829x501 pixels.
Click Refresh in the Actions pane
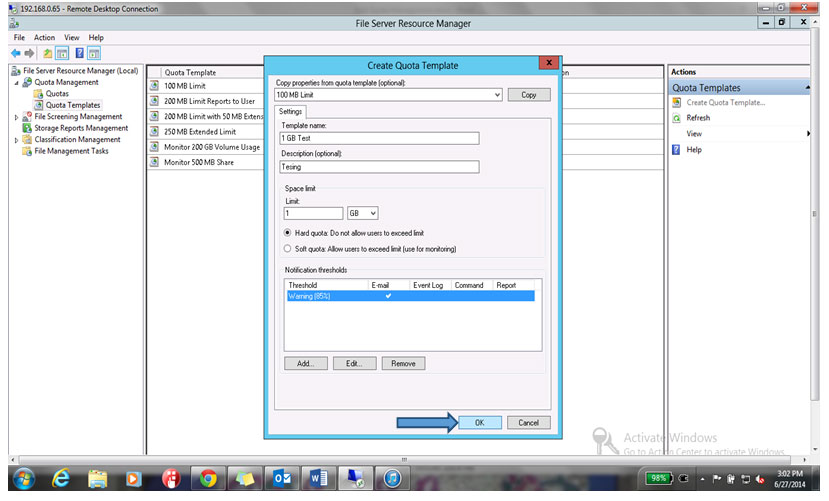click(x=698, y=118)
